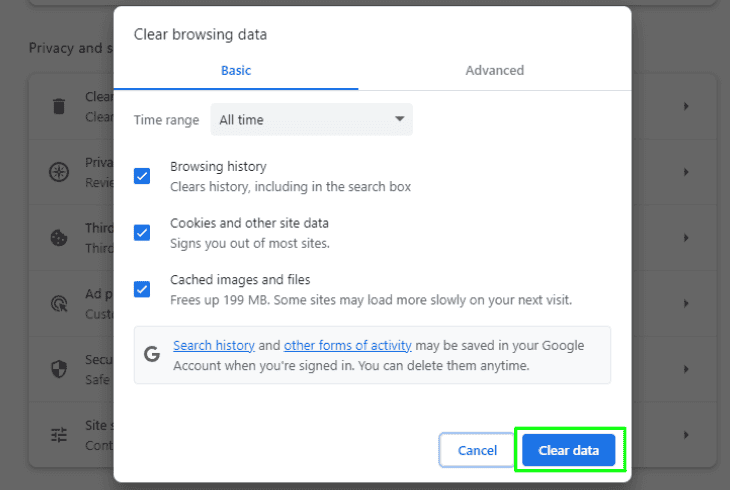The image size is (730, 490).
Task: Click the Cancel button
Action: [477, 450]
